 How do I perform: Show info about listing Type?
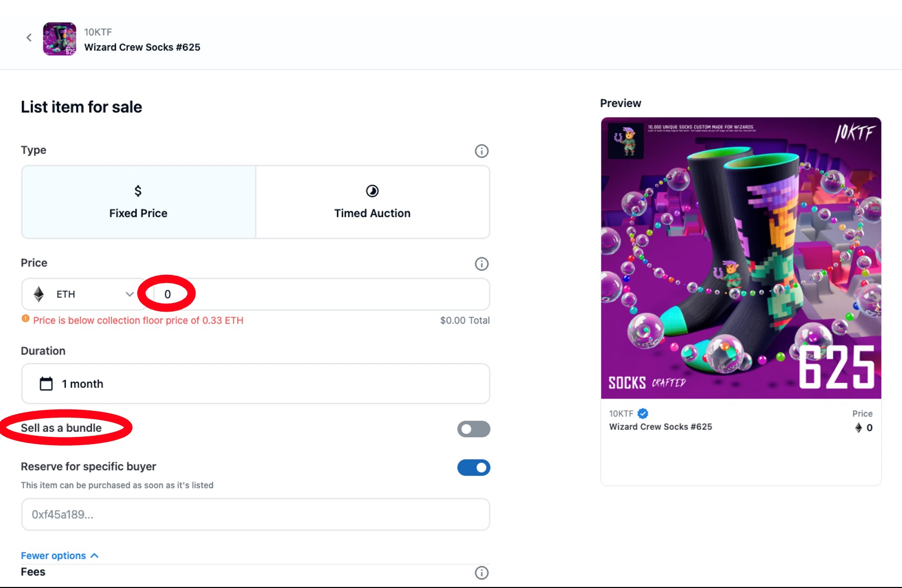[482, 151]
